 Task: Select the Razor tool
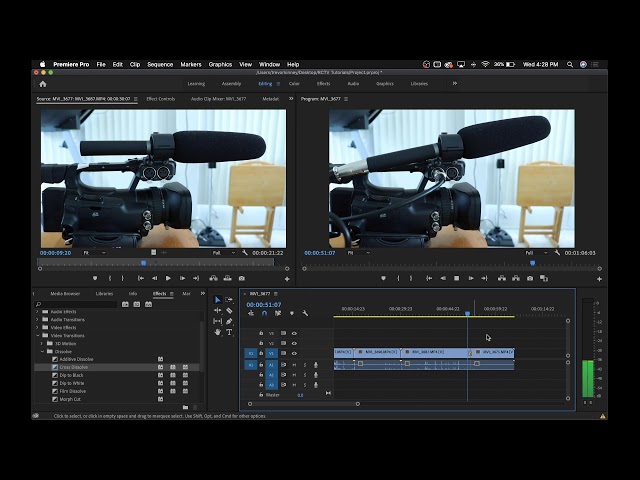click(x=229, y=311)
